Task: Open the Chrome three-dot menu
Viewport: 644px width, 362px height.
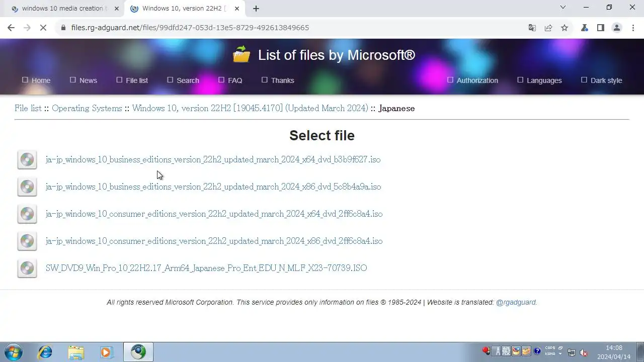Action: 633,28
